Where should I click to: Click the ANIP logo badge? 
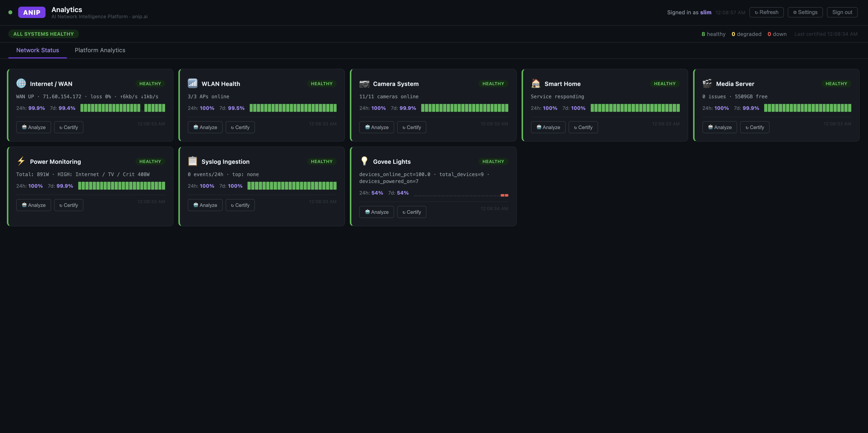coord(32,13)
